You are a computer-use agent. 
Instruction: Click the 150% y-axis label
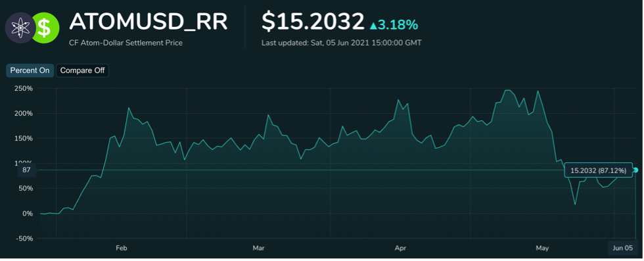pos(24,139)
